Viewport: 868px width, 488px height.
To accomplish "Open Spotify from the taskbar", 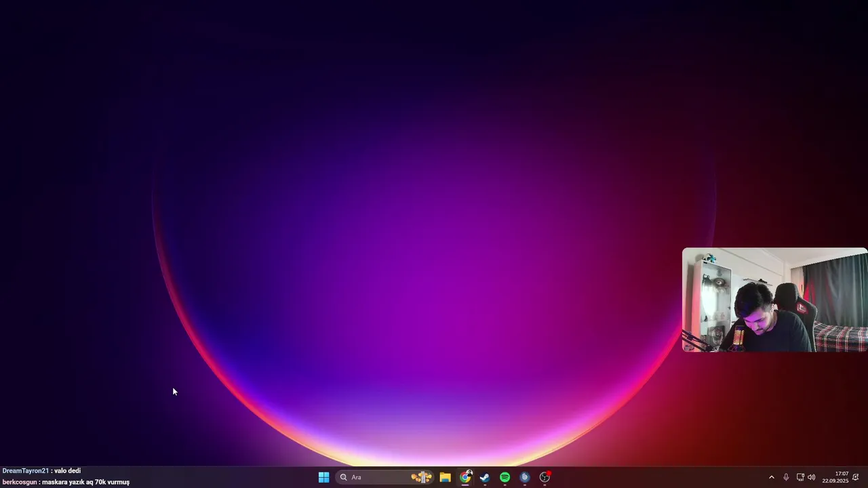I will (505, 477).
